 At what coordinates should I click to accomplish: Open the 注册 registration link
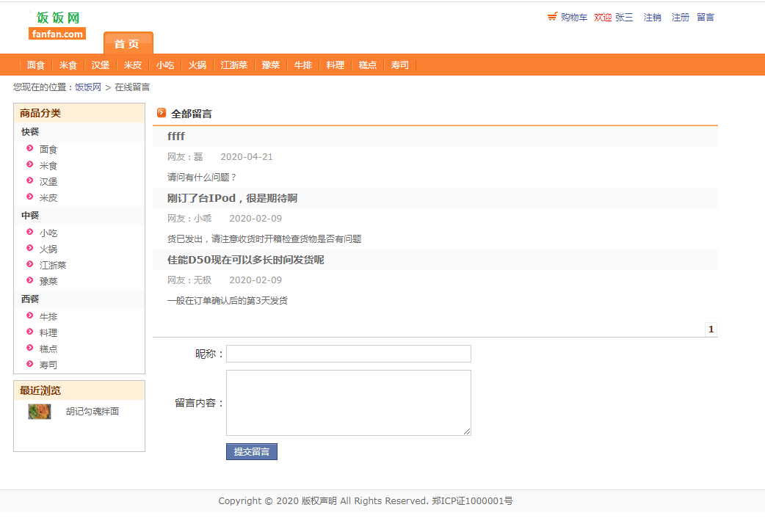click(x=680, y=18)
